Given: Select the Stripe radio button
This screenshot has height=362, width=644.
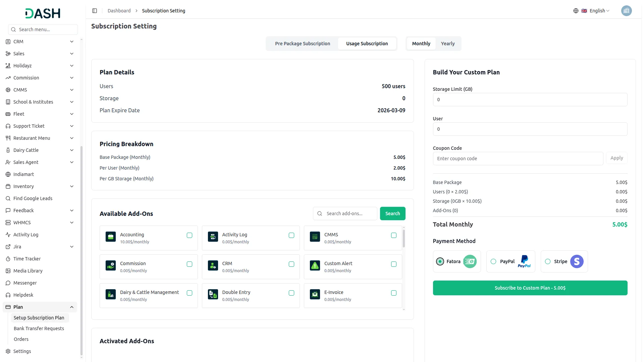Looking at the screenshot, I should click(x=548, y=261).
